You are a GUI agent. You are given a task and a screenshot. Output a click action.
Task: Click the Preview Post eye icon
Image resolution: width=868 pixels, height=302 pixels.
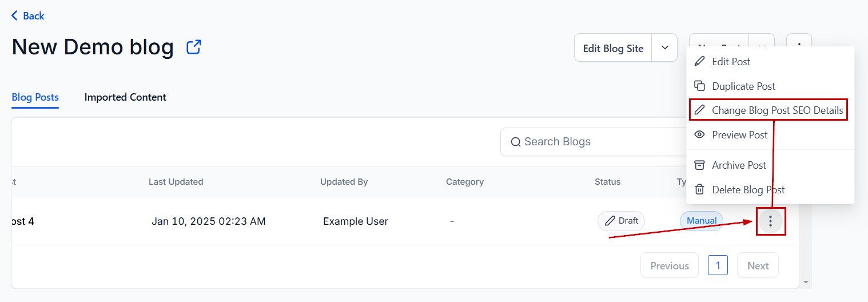coord(699,134)
